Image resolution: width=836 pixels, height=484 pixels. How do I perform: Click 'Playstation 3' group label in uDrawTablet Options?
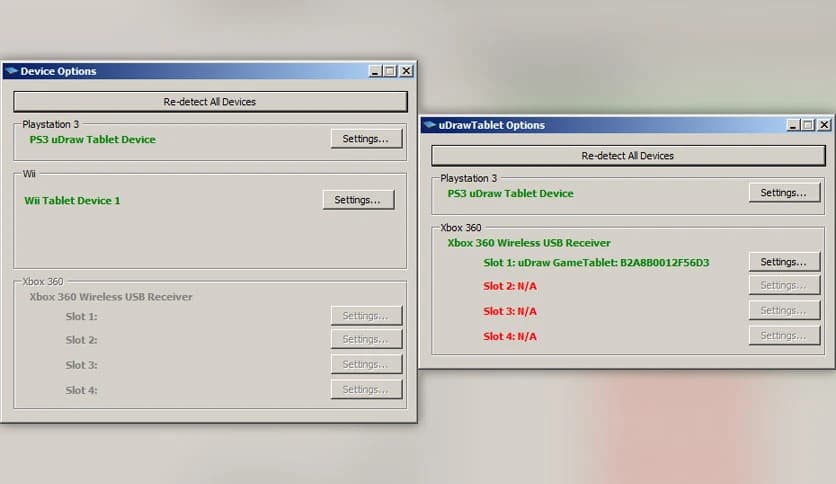pyautogui.click(x=469, y=178)
